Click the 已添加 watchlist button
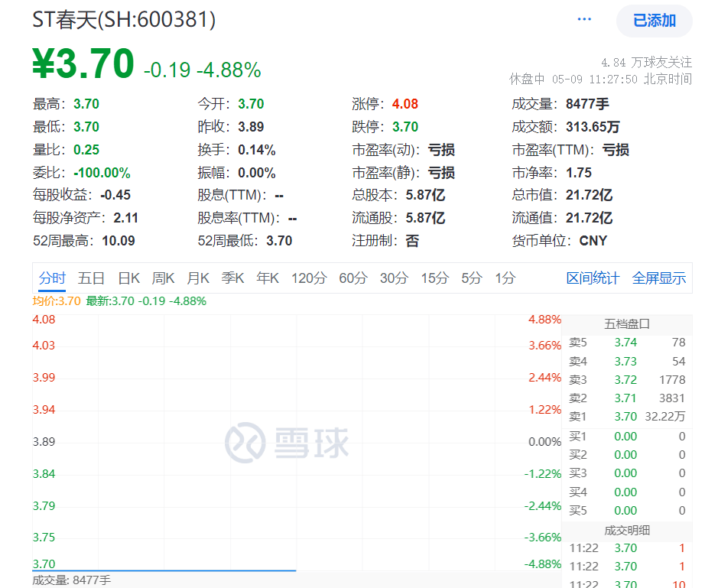The width and height of the screenshot is (718, 588). [655, 21]
